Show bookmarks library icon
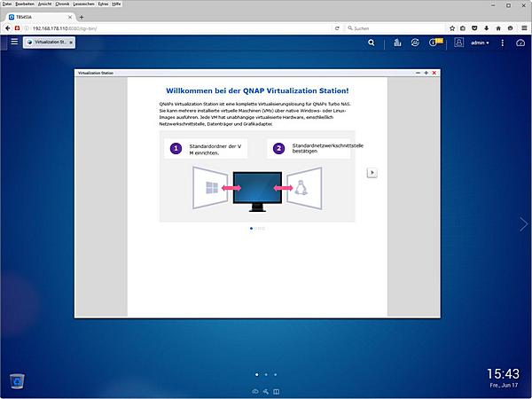The width and height of the screenshot is (532, 399). (463, 28)
